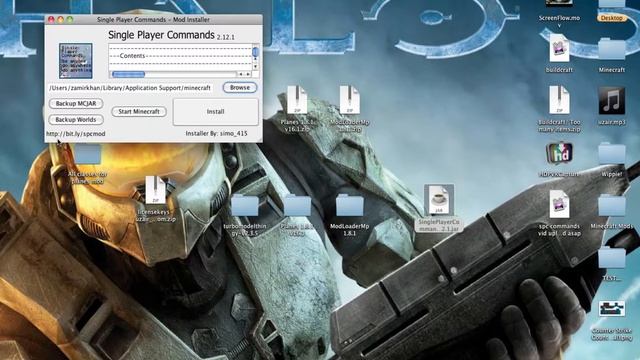Image resolution: width=640 pixels, height=360 pixels.
Task: Select the uzair.mp3 music file
Action: [611, 100]
